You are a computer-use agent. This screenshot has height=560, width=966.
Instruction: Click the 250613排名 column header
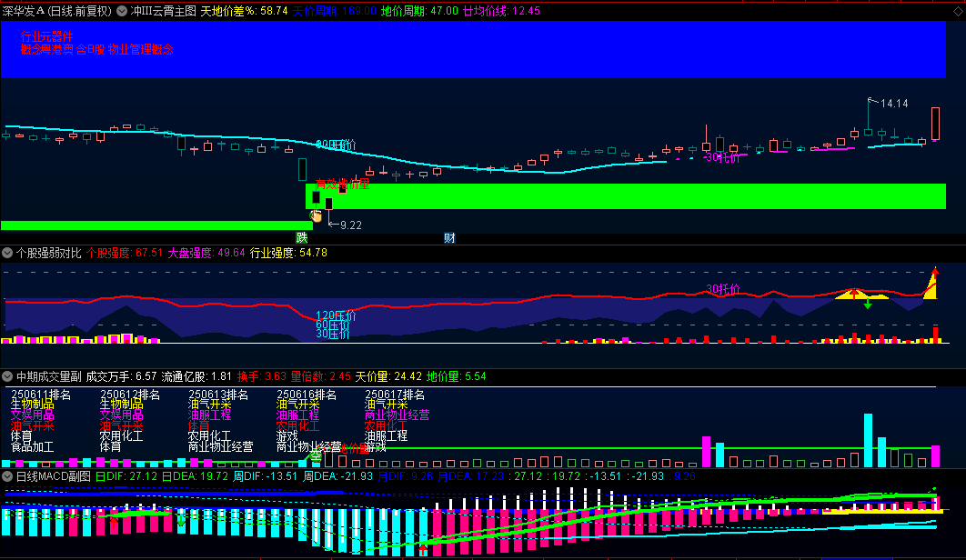[218, 395]
